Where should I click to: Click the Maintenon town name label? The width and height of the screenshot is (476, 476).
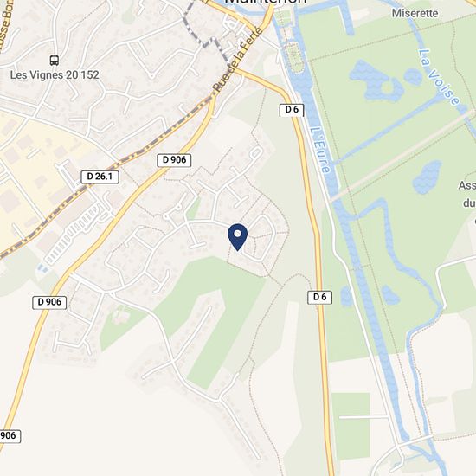point(266,2)
